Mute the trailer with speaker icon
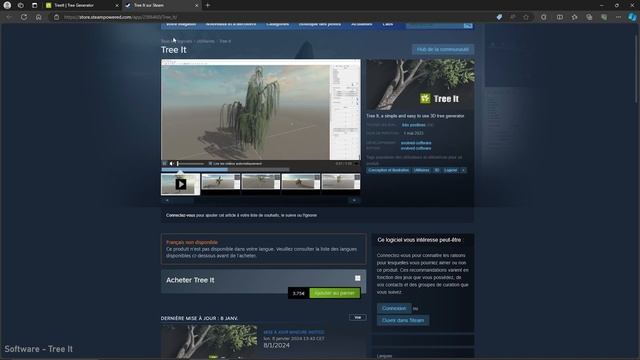The width and height of the screenshot is (640, 360). click(x=171, y=164)
